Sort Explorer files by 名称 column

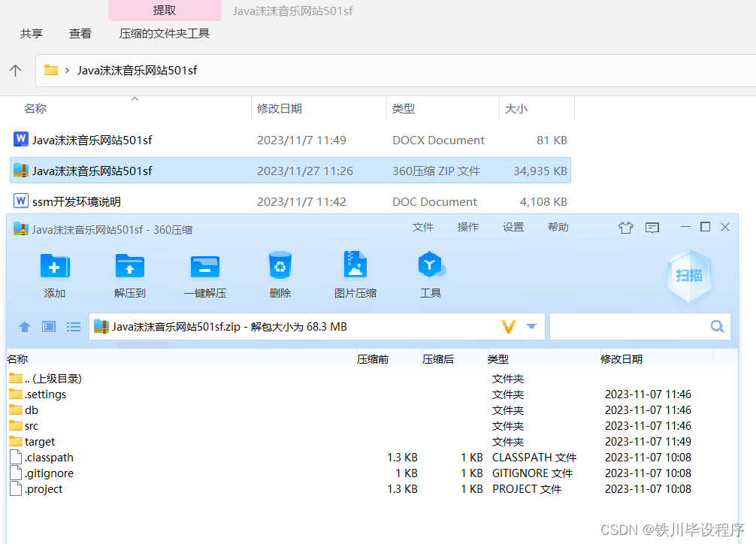[x=35, y=108]
